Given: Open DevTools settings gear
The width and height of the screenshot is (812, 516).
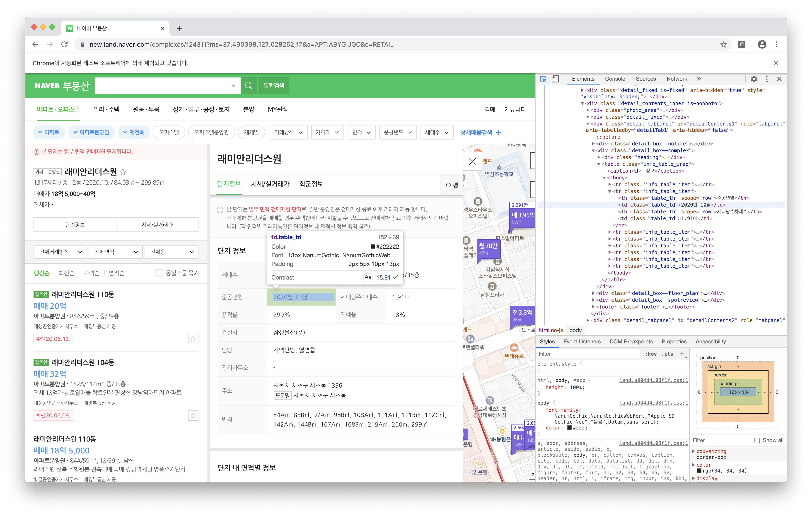Looking at the screenshot, I should (754, 79).
